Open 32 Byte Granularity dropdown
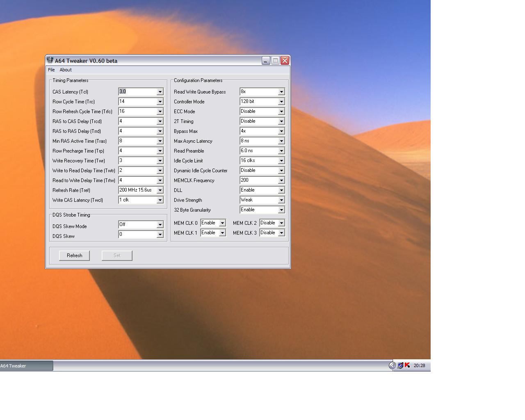Viewport: 525px width, 420px height. coord(281,210)
